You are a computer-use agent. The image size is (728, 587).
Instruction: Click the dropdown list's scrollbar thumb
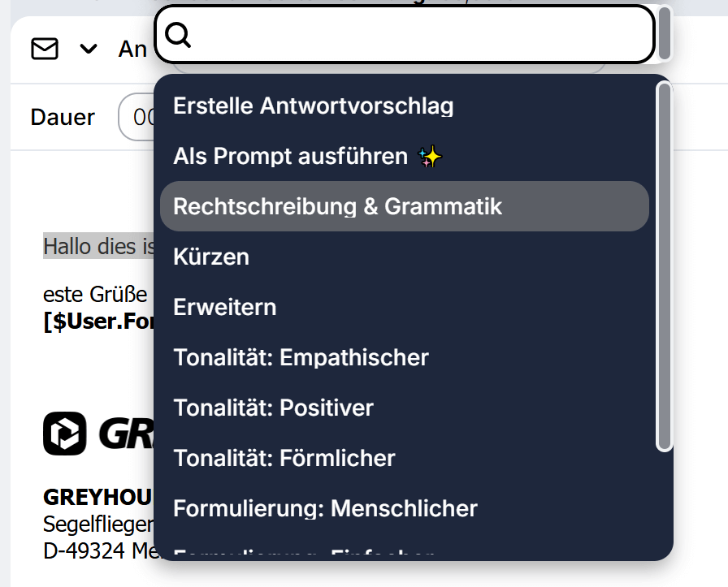(665, 266)
